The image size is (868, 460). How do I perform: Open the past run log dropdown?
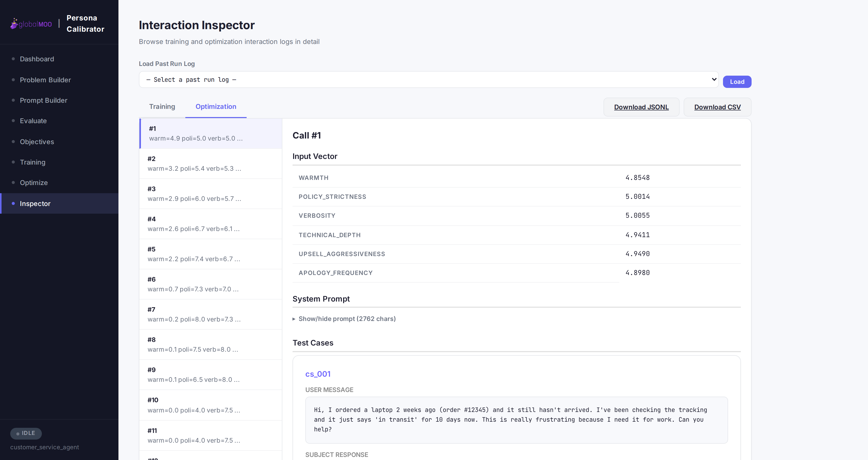tap(429, 79)
